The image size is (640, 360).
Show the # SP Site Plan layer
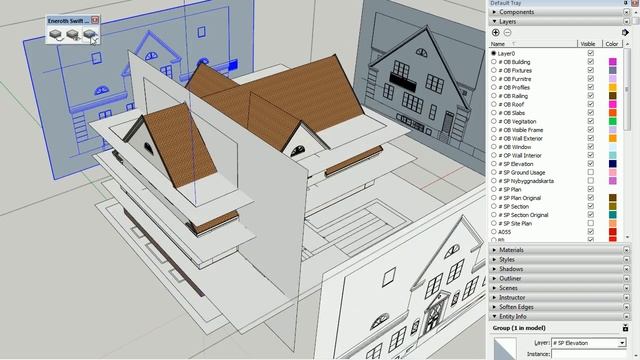(x=591, y=223)
